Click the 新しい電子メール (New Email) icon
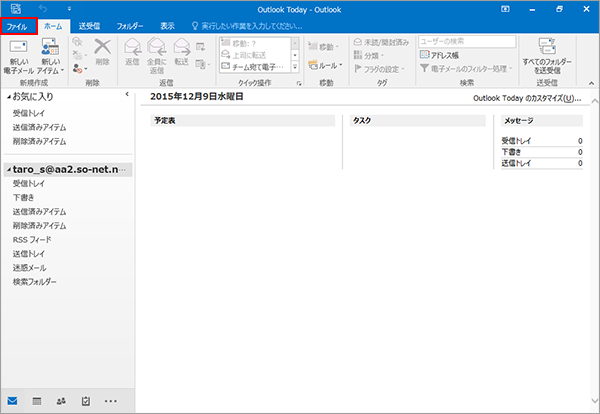Viewport: 600px width, 414px height. (x=18, y=52)
